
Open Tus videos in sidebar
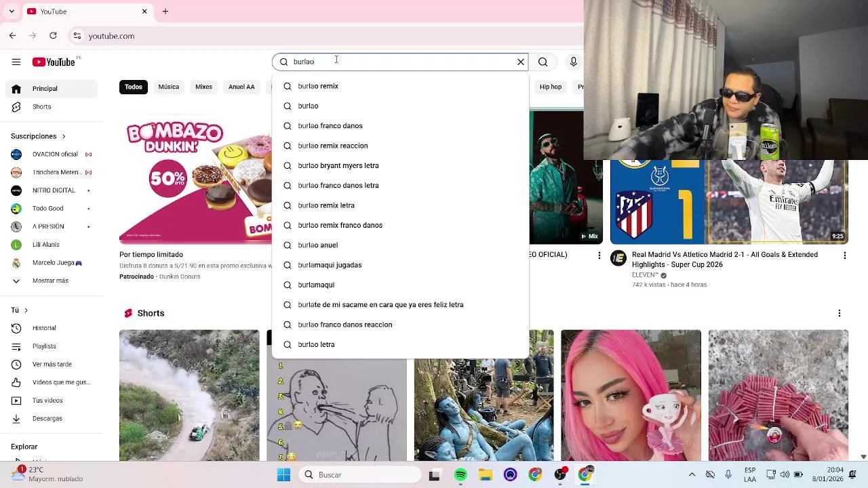(x=53, y=401)
